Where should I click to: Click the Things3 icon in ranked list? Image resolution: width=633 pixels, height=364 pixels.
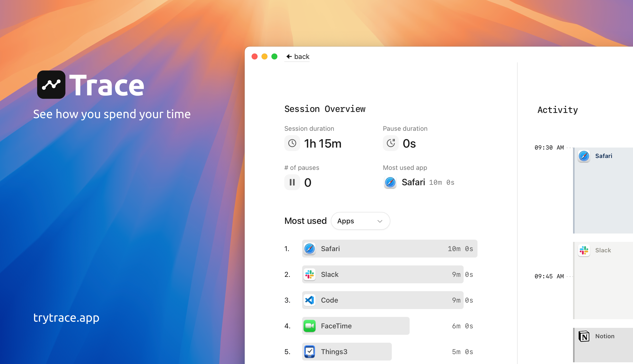310,352
